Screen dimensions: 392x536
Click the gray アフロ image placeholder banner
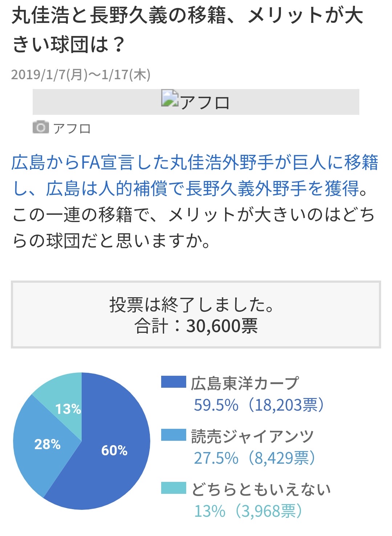coord(196,102)
